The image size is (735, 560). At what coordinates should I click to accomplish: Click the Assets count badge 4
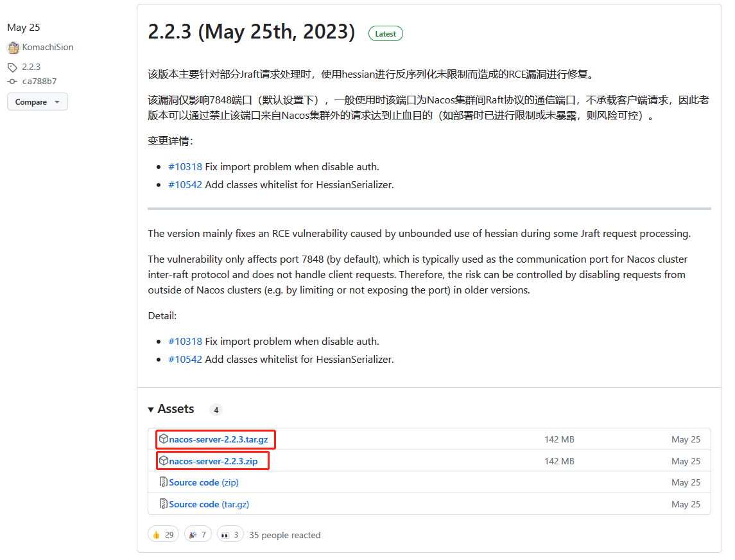216,410
